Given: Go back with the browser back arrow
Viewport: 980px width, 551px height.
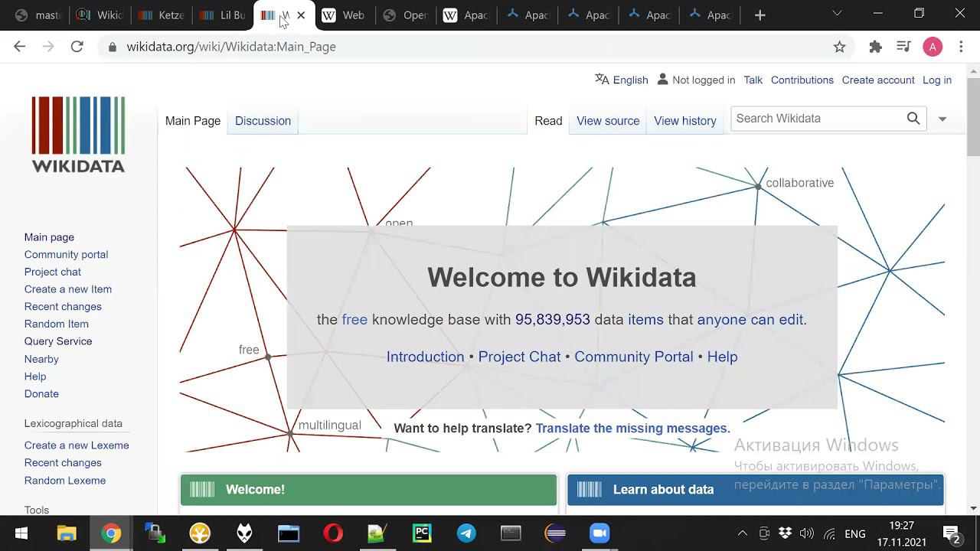Looking at the screenshot, I should pyautogui.click(x=20, y=47).
